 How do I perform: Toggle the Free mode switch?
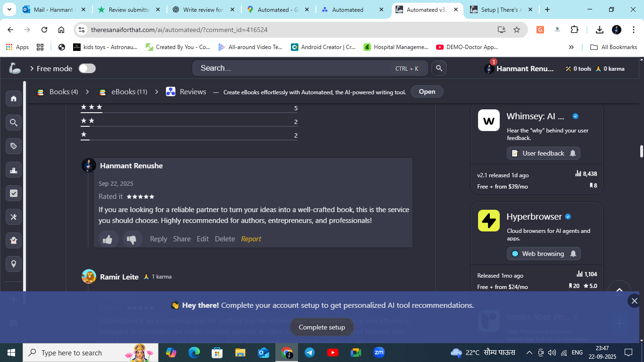tap(87, 68)
